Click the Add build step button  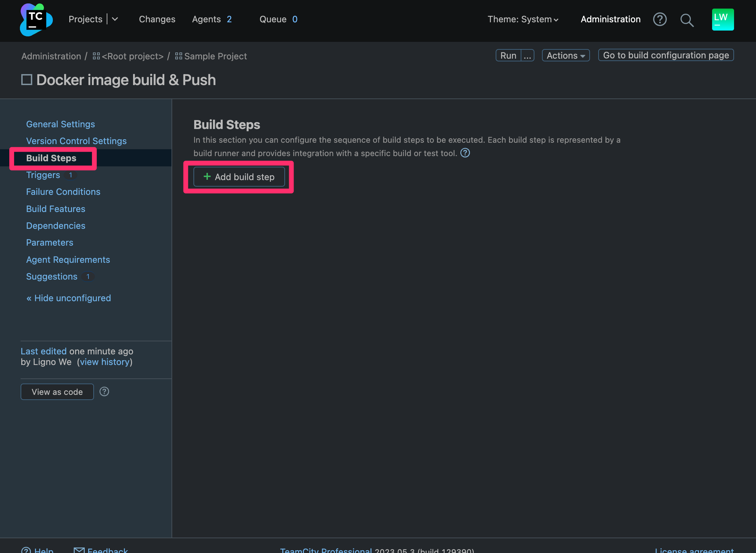tap(239, 177)
